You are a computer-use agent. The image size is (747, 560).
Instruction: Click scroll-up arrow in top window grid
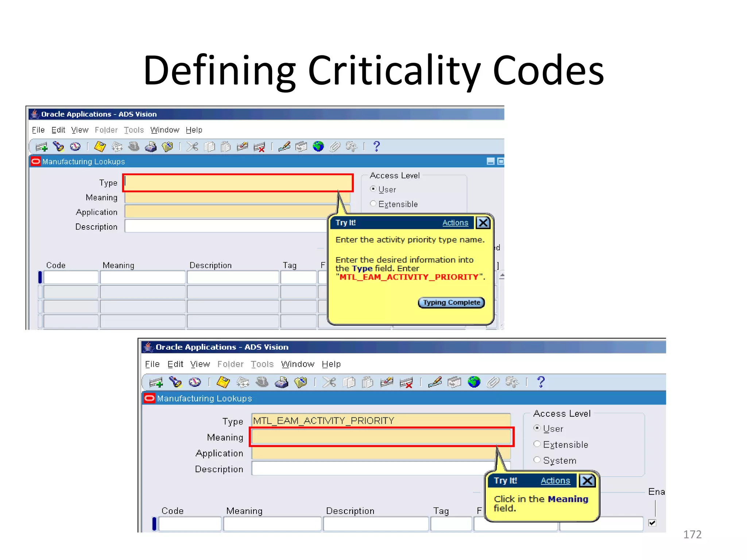click(502, 276)
